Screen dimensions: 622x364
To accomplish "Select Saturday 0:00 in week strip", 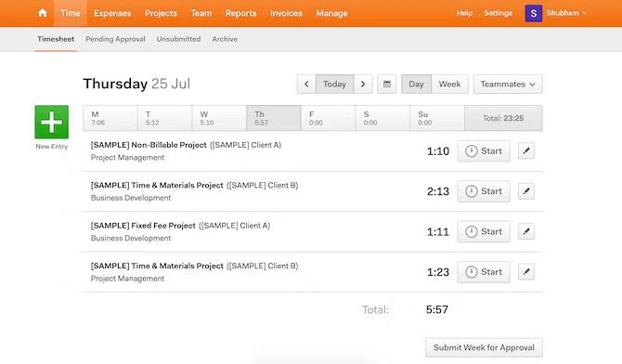I will [x=382, y=118].
